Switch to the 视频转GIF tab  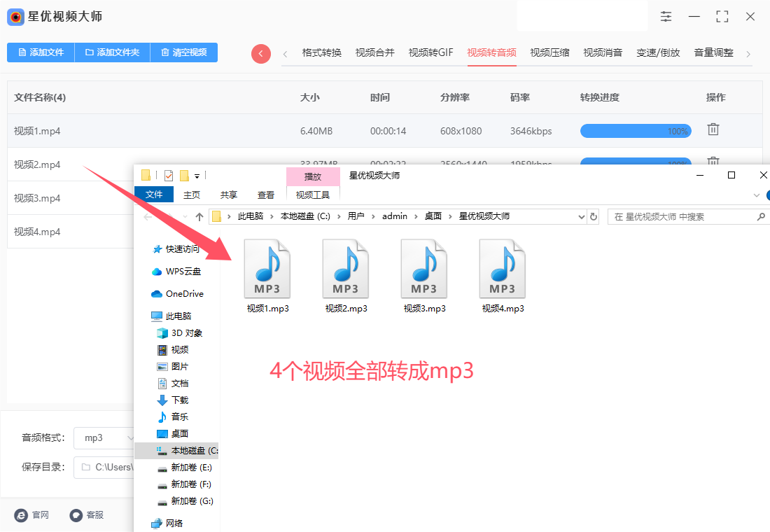click(x=430, y=53)
